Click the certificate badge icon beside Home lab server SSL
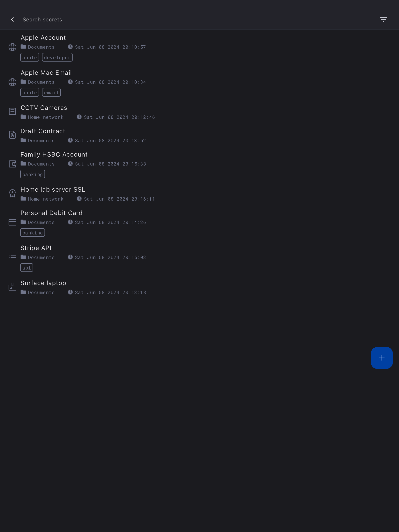 click(12, 193)
